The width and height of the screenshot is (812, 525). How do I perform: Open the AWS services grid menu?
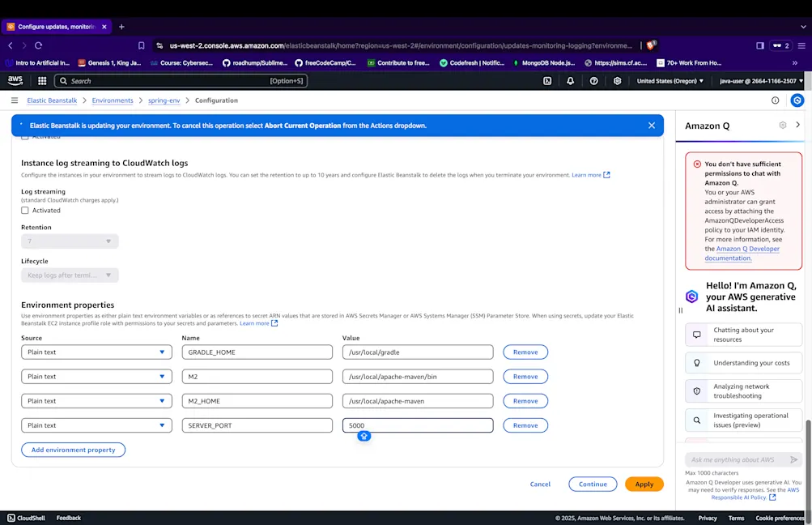coord(42,81)
